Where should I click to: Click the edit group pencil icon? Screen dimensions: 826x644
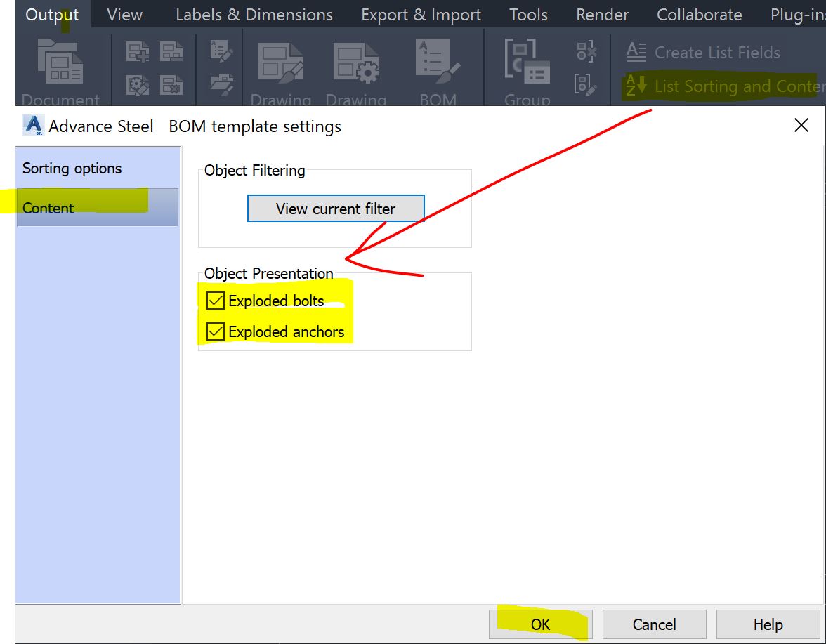pyautogui.click(x=586, y=84)
